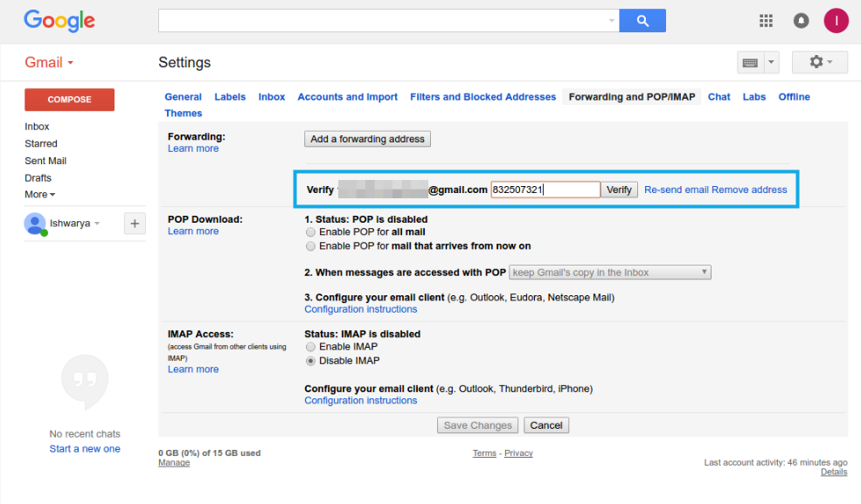
Task: Click the COMPOSE button
Action: click(69, 100)
